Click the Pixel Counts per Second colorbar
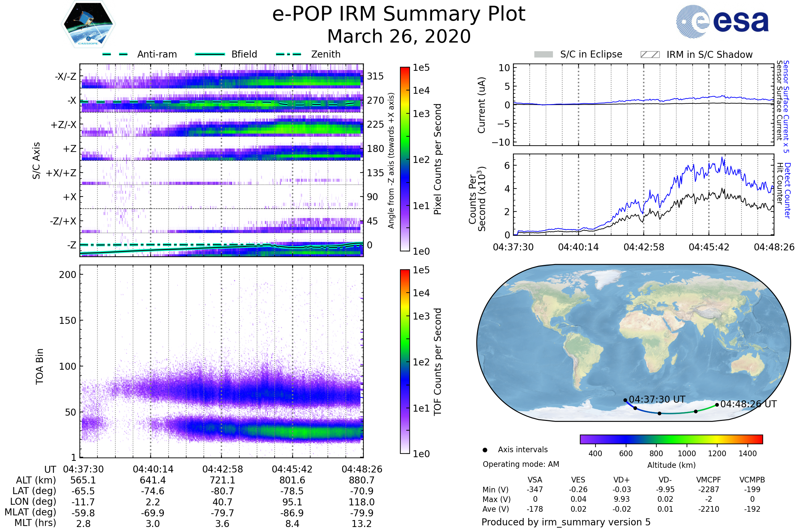Screen dimensions: 798x532 [x=405, y=159]
